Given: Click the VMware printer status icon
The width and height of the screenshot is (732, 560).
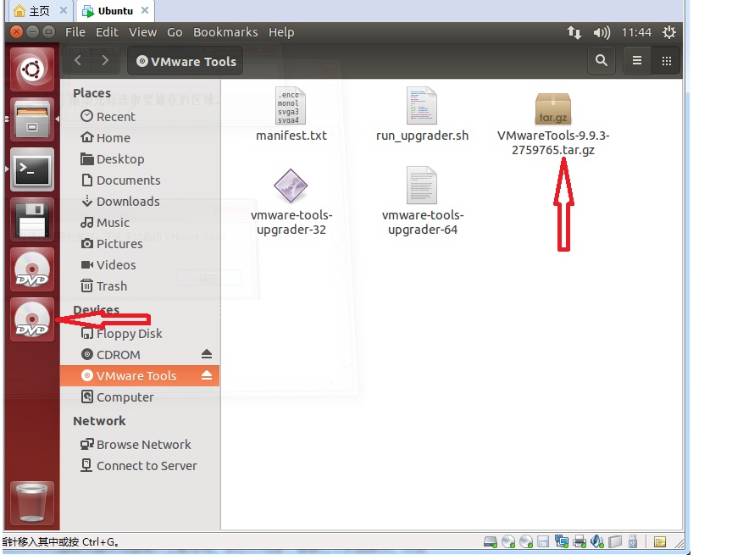Looking at the screenshot, I should pyautogui.click(x=579, y=542).
